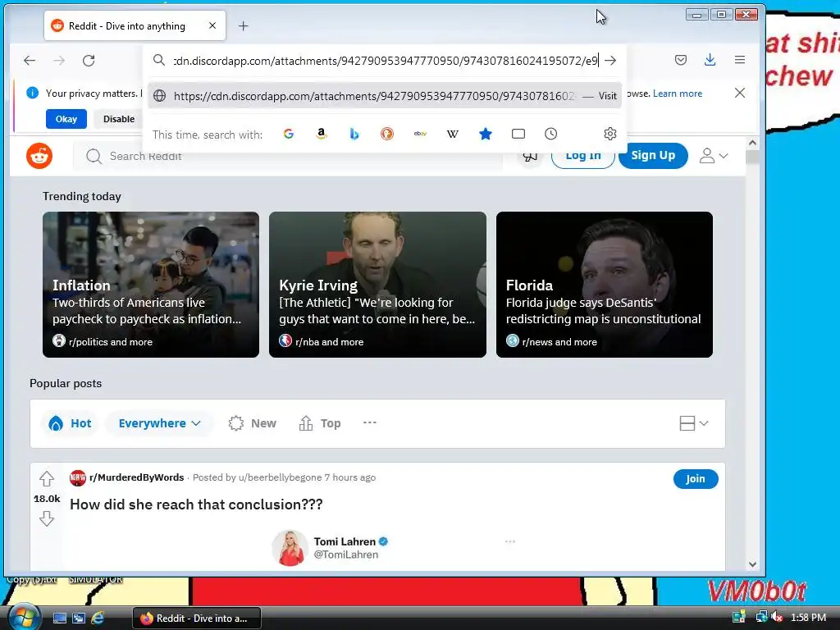Screen dimensions: 840x630
Task: Click the page scrollbar up arrow
Action: (752, 143)
